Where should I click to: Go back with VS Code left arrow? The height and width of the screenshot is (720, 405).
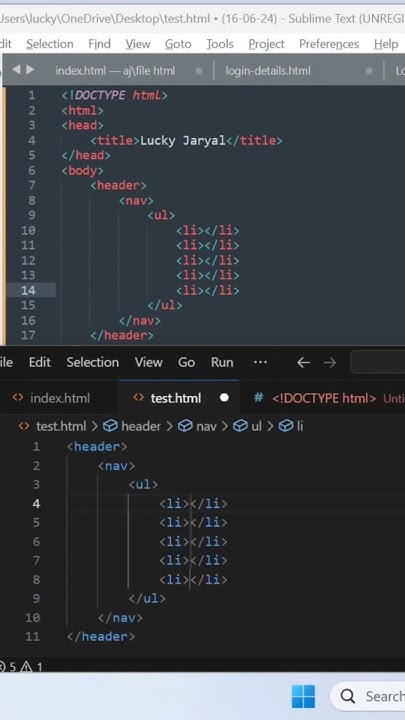[x=303, y=363]
